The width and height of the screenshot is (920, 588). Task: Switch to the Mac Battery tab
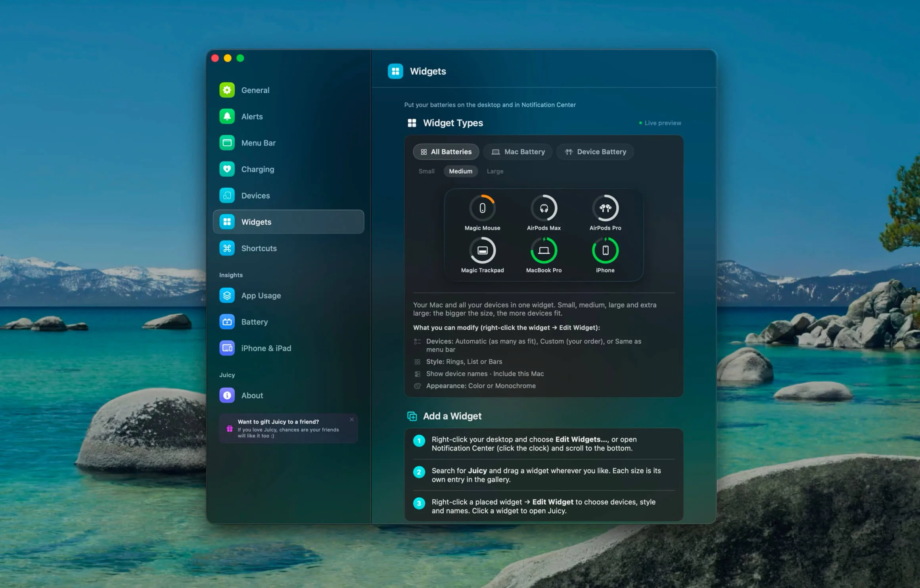click(x=518, y=152)
